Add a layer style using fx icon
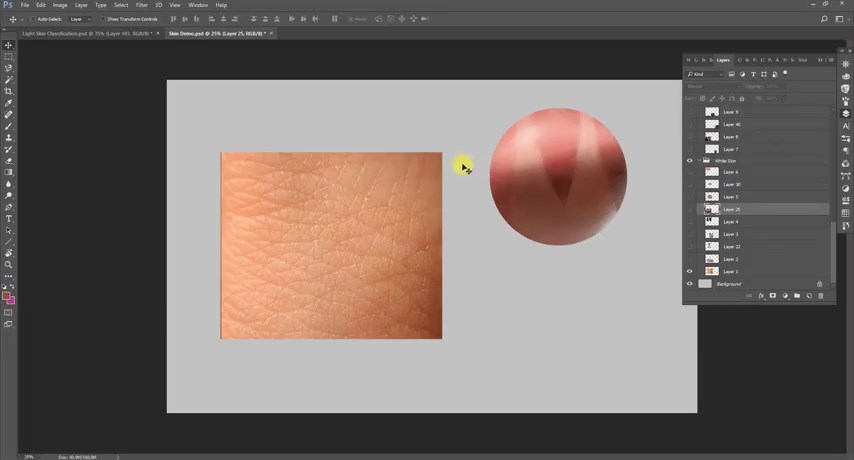This screenshot has width=854, height=460. click(x=761, y=296)
